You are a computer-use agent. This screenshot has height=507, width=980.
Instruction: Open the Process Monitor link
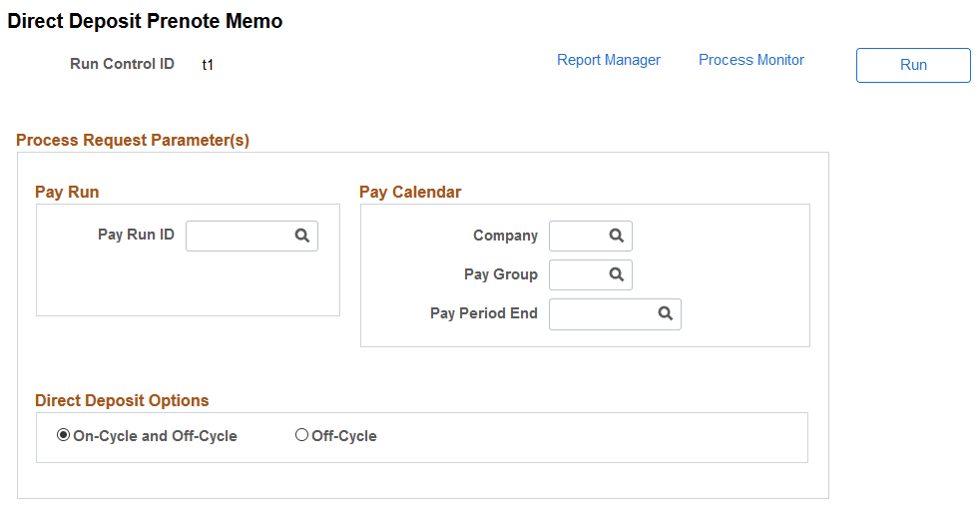coord(751,60)
